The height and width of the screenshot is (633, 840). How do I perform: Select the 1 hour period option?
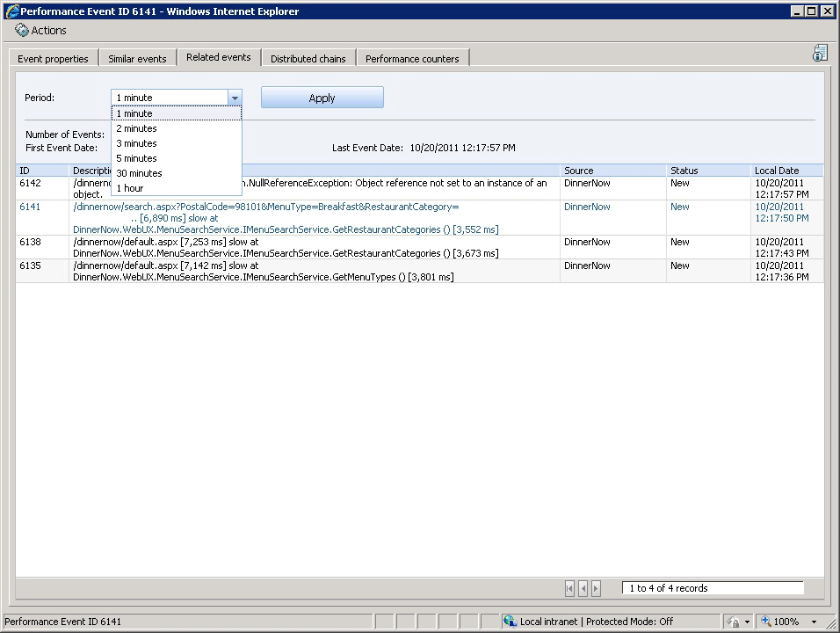[x=129, y=188]
